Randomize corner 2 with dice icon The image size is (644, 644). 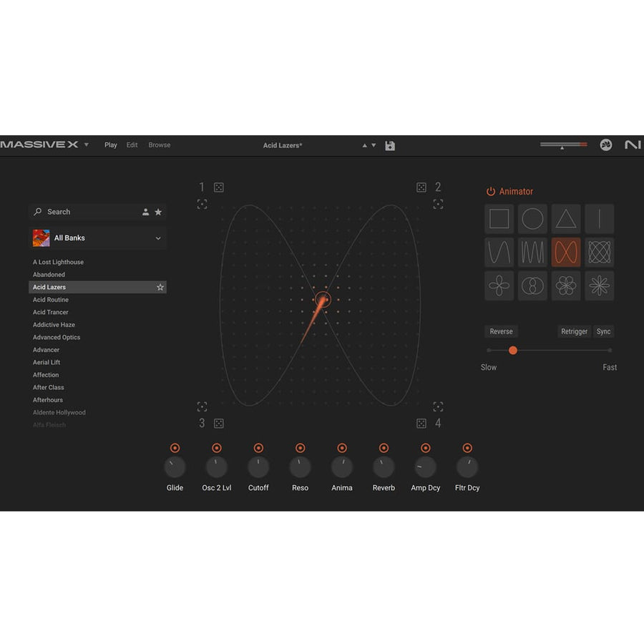[x=421, y=187]
